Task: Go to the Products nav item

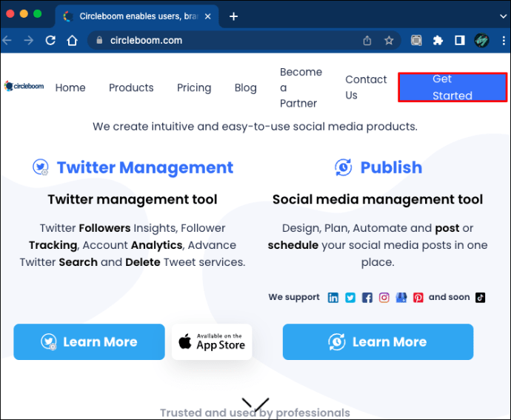Action: coord(131,87)
